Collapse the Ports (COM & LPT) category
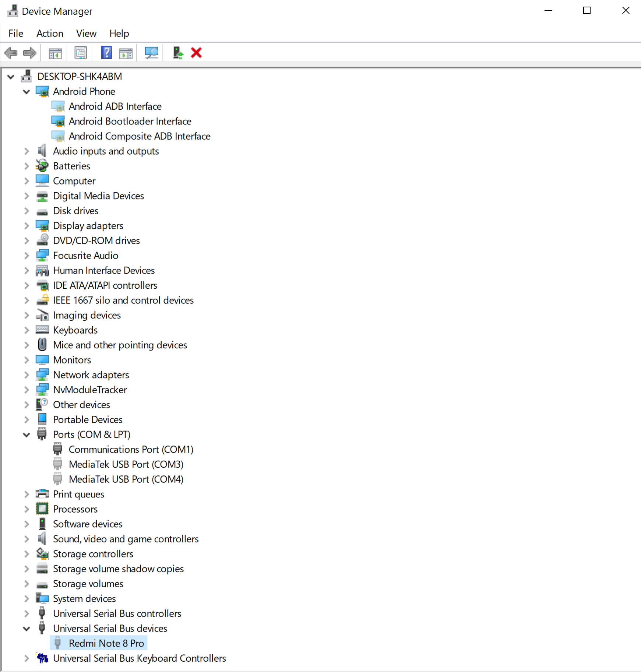This screenshot has height=672, width=641. (27, 435)
